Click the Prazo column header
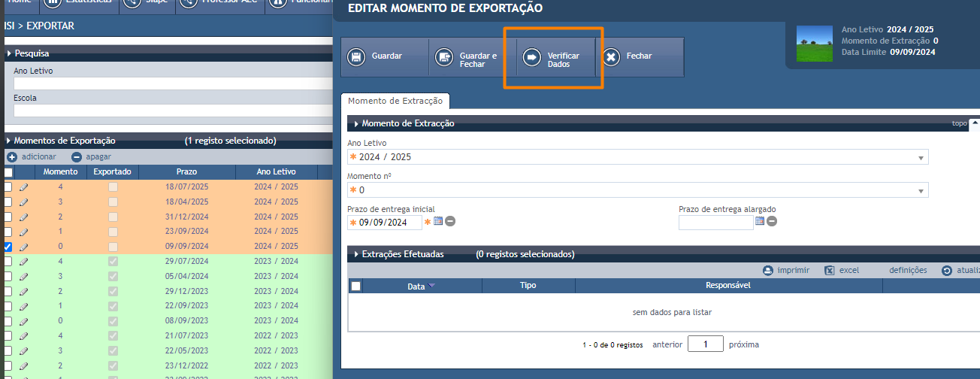Viewport: 980px width, 379px height. tap(187, 172)
